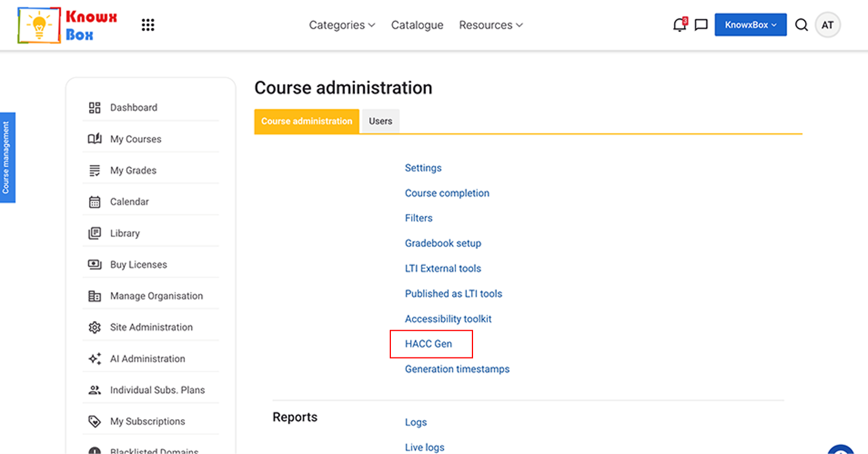Open the Generation timestamps link
This screenshot has height=454, width=868.
[x=457, y=369]
